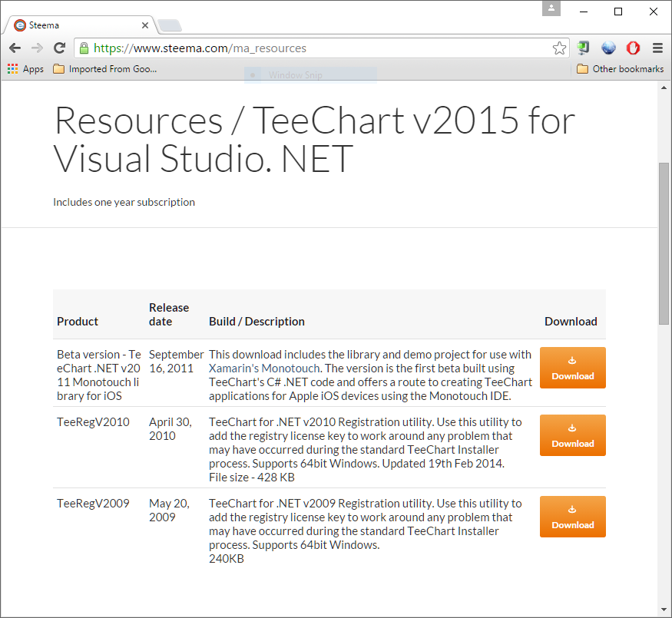Click the red Opera-style extension icon

633,48
